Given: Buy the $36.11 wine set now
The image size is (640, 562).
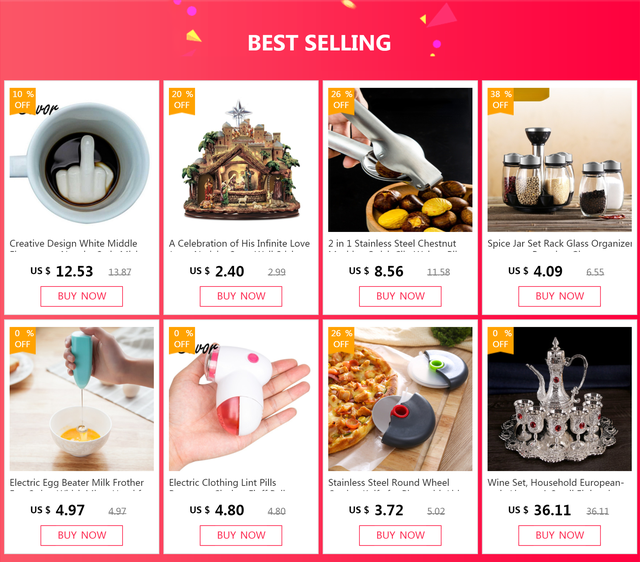Looking at the screenshot, I should tap(559, 535).
